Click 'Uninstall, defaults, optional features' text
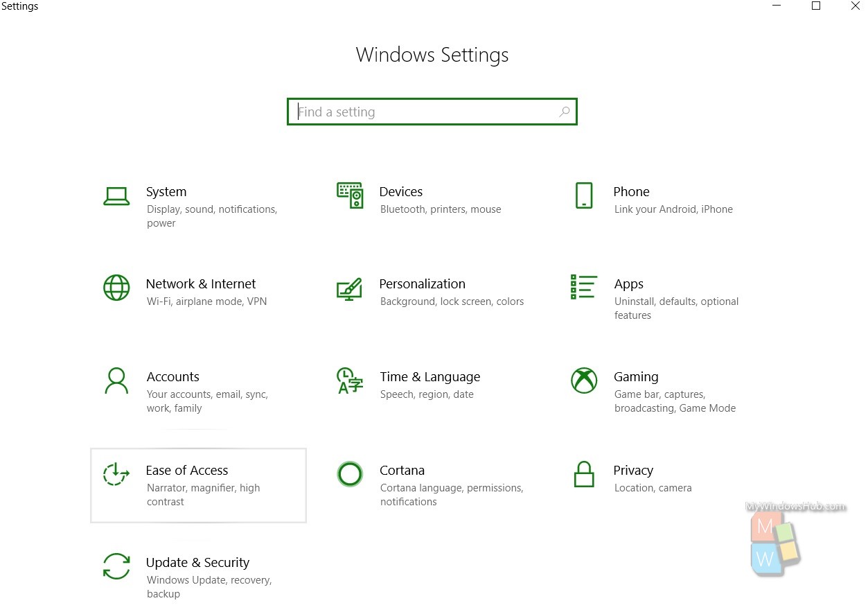Viewport: 868px width, 612px height. [676, 308]
